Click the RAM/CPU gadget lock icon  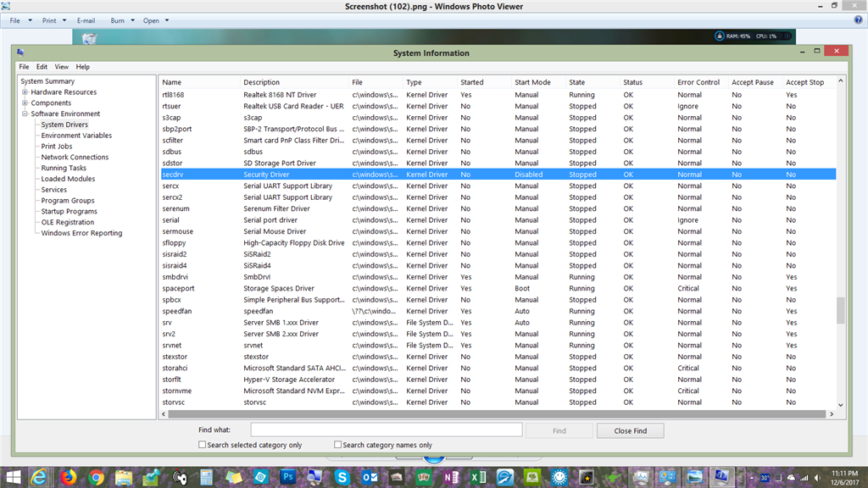point(719,36)
